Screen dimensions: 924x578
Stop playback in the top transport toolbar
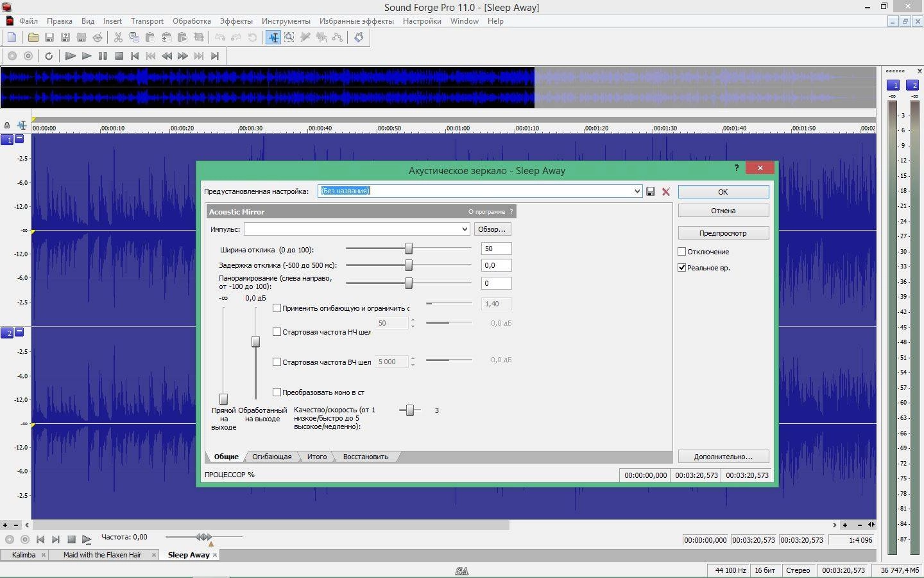tap(119, 56)
